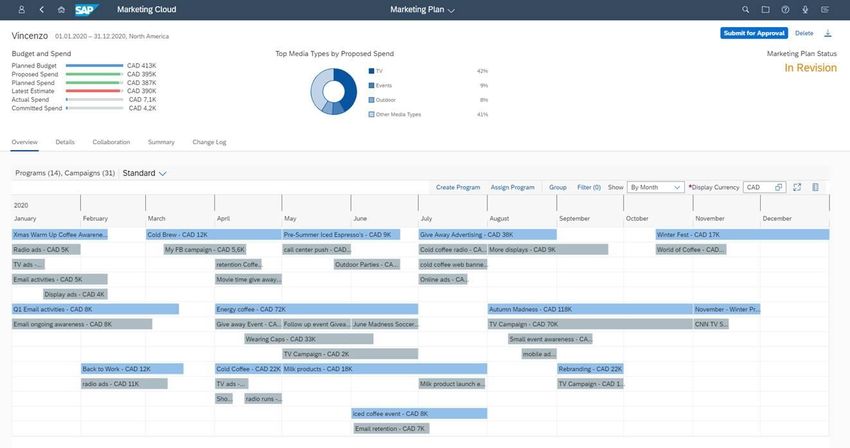Open the help icon in header

pos(785,10)
